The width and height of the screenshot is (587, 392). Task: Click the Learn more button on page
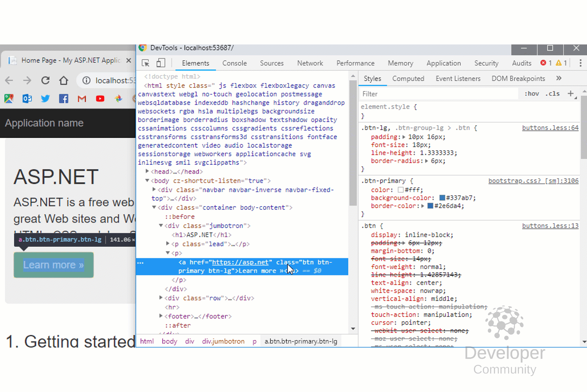pos(54,265)
